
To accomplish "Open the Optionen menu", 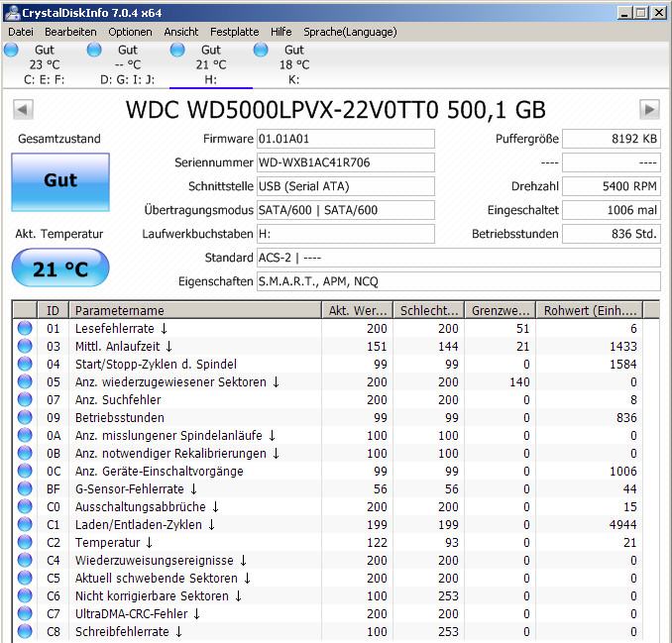I will [130, 32].
